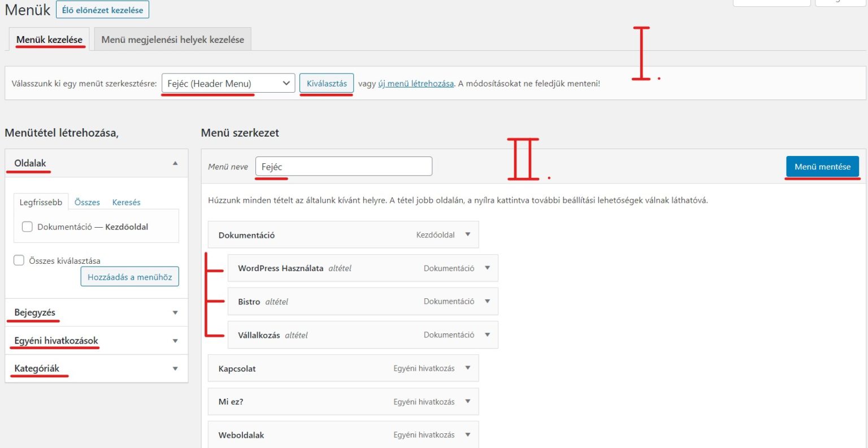The width and height of the screenshot is (868, 448).
Task: Collapse the Oldalak panel arrow
Action: (x=175, y=163)
